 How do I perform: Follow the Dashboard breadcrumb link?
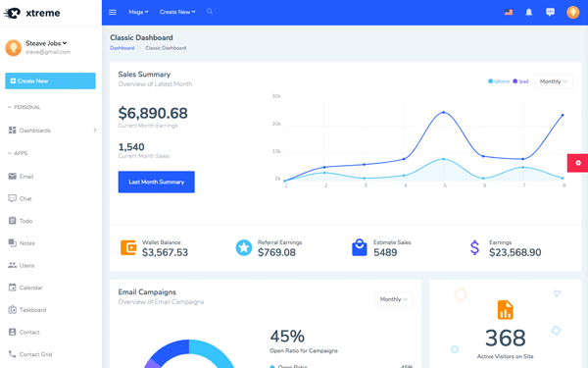[x=122, y=48]
